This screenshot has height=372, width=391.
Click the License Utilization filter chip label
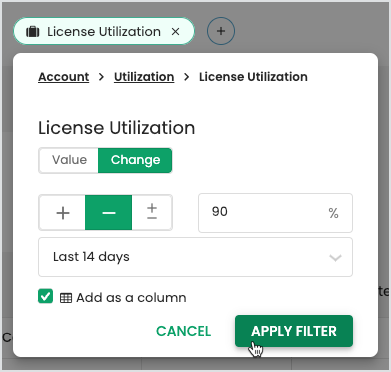104,32
